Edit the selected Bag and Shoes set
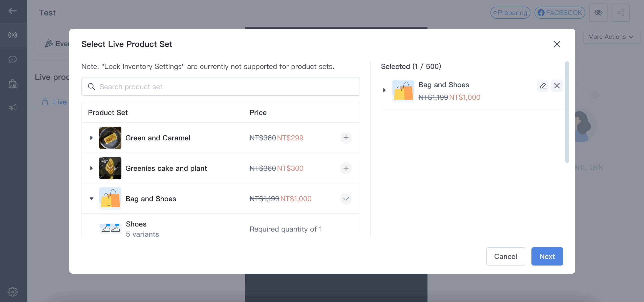Viewport: 644px width, 302px height. click(543, 86)
